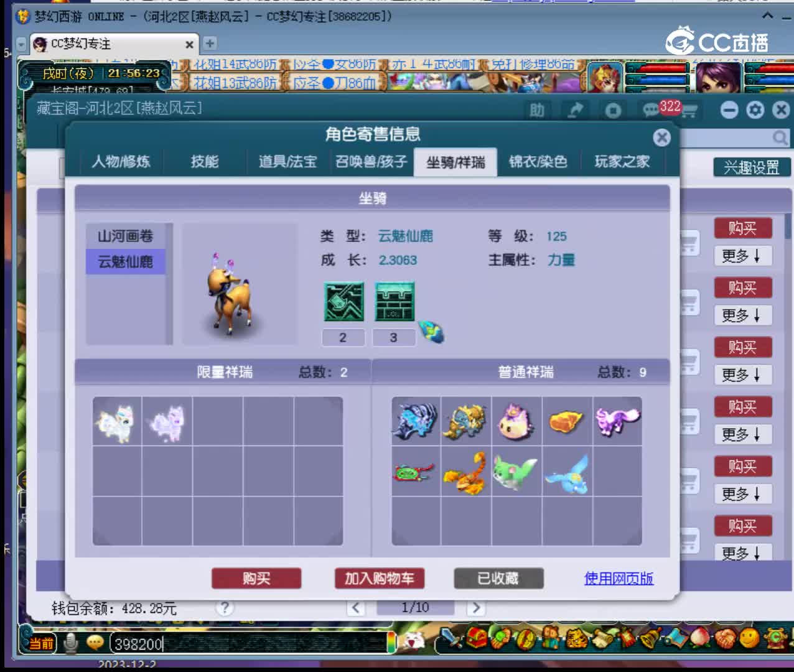Click 购买 on the third listing row

pyautogui.click(x=743, y=347)
